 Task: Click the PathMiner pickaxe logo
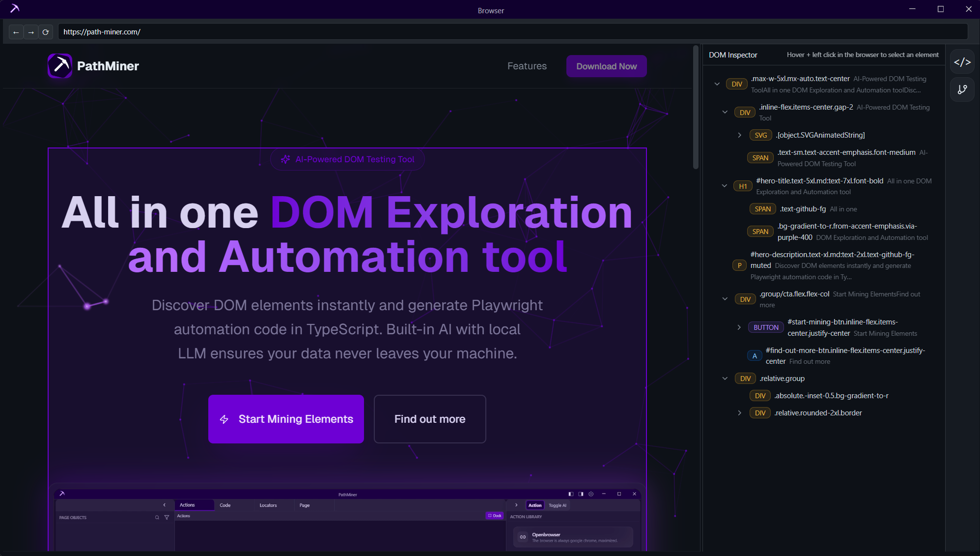click(x=59, y=65)
